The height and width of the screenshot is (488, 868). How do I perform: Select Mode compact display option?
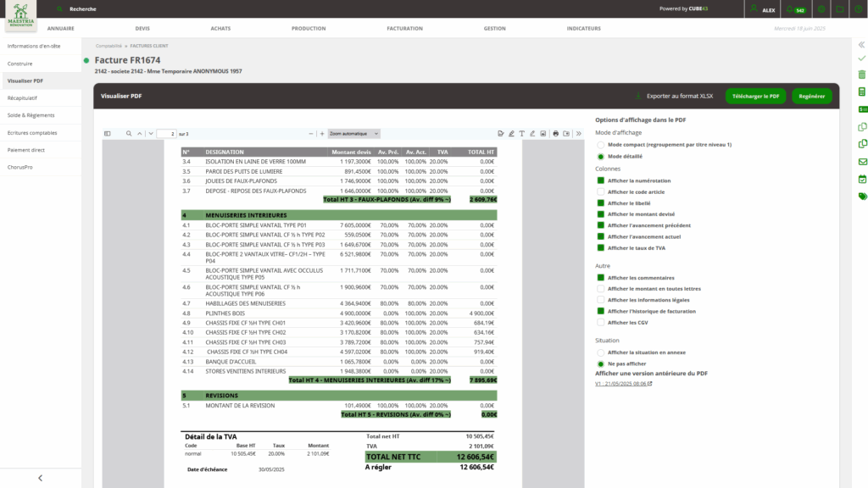tap(601, 145)
